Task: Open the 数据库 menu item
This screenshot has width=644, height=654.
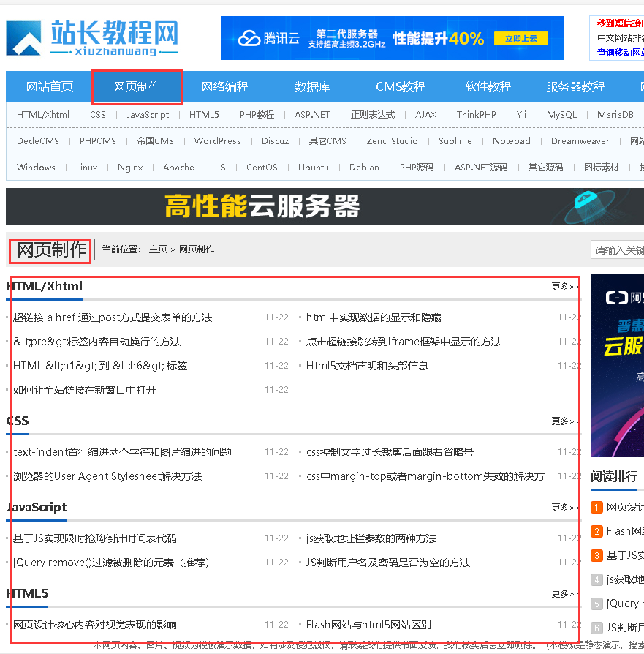Action: pyautogui.click(x=312, y=87)
